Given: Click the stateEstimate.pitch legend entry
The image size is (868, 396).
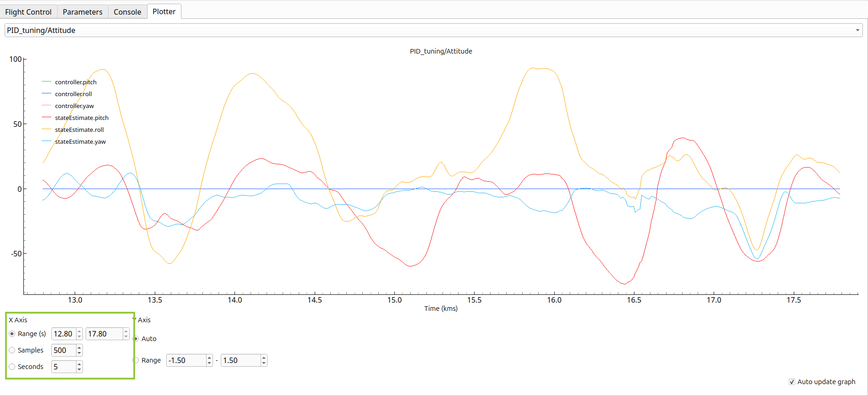Looking at the screenshot, I should pos(82,118).
